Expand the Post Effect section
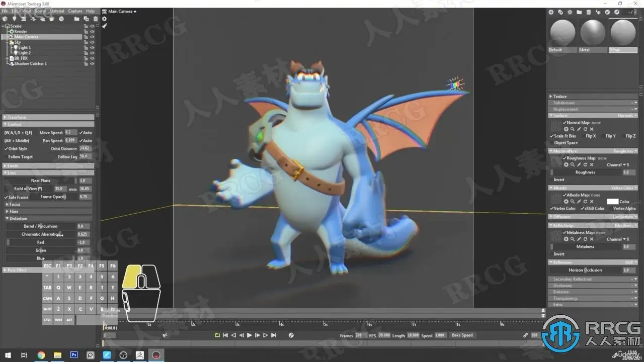The width and height of the screenshot is (644, 362). (x=48, y=270)
